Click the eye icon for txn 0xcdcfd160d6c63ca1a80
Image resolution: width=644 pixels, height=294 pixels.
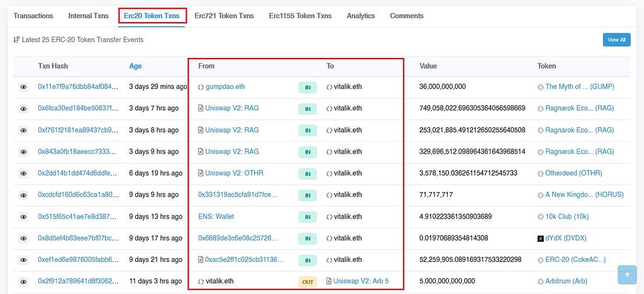pos(23,195)
